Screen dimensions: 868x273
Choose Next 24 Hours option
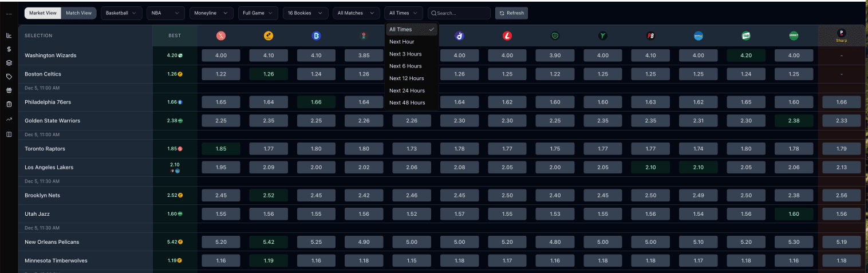(412, 90)
